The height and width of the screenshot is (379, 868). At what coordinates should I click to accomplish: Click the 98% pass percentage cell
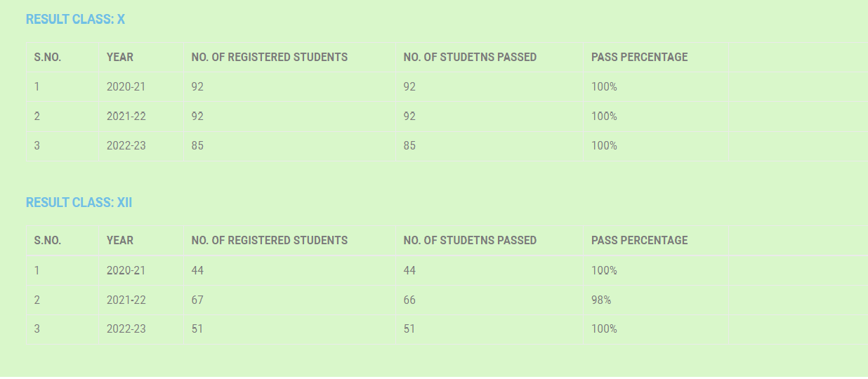[x=601, y=300]
